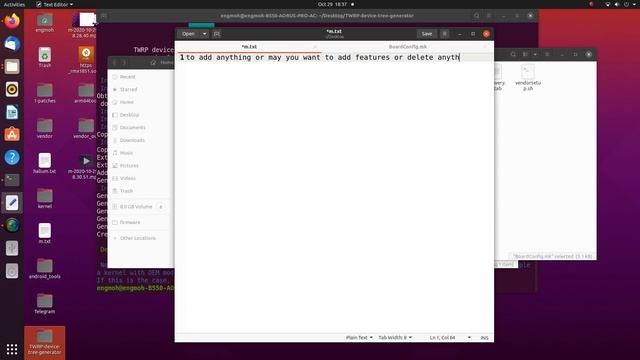This screenshot has height=360, width=640.
Task: Open Starred in Files sidebar
Action: click(128, 89)
